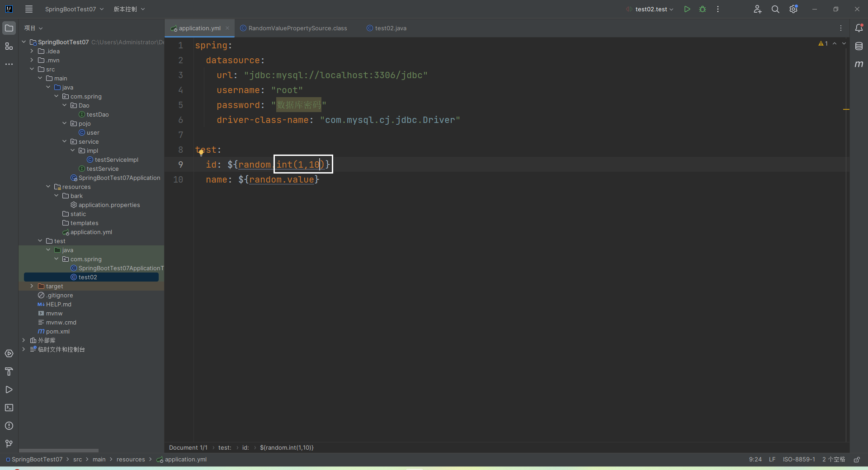Show more tool windows ellipsis
The width and height of the screenshot is (868, 470).
(9, 64)
